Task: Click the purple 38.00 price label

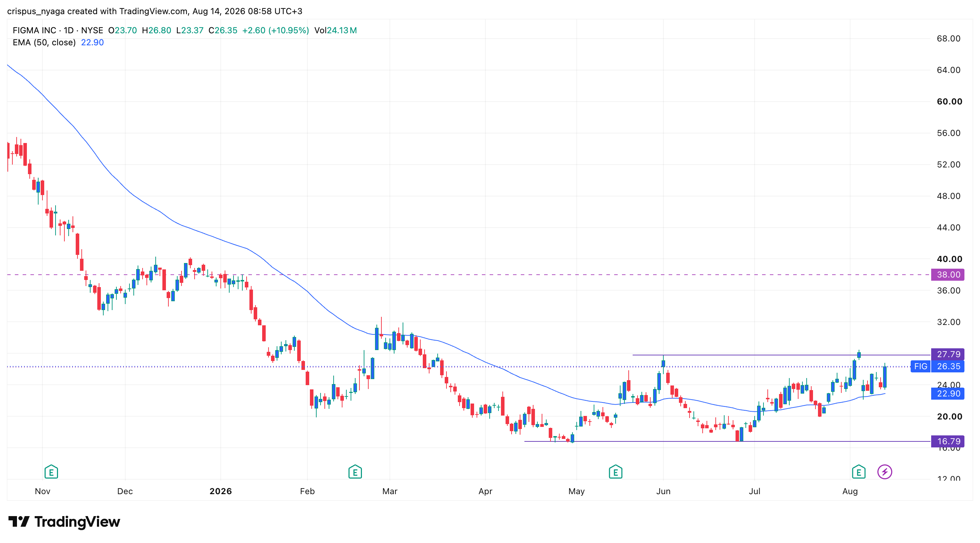Action: pos(948,275)
